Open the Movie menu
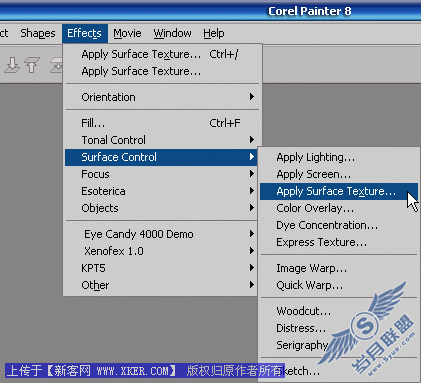 127,33
